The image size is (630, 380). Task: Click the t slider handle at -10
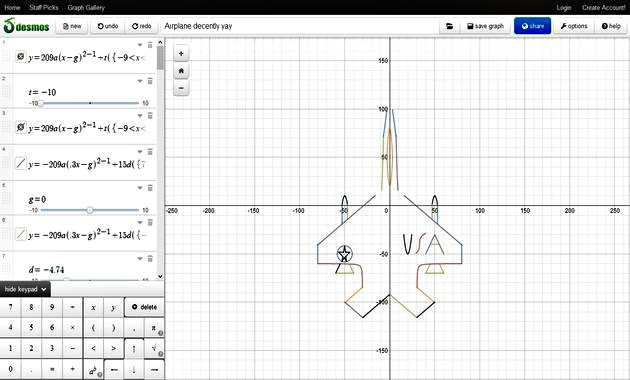point(41,103)
